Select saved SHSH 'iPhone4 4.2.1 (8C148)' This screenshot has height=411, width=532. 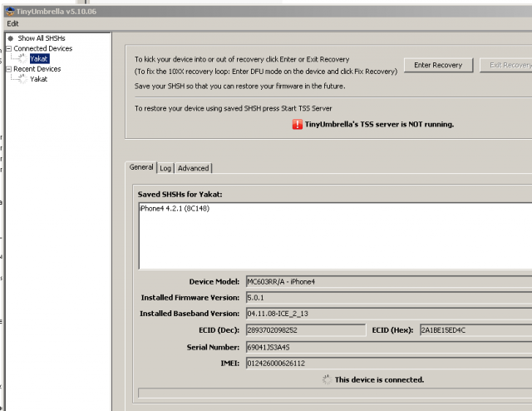click(x=175, y=209)
